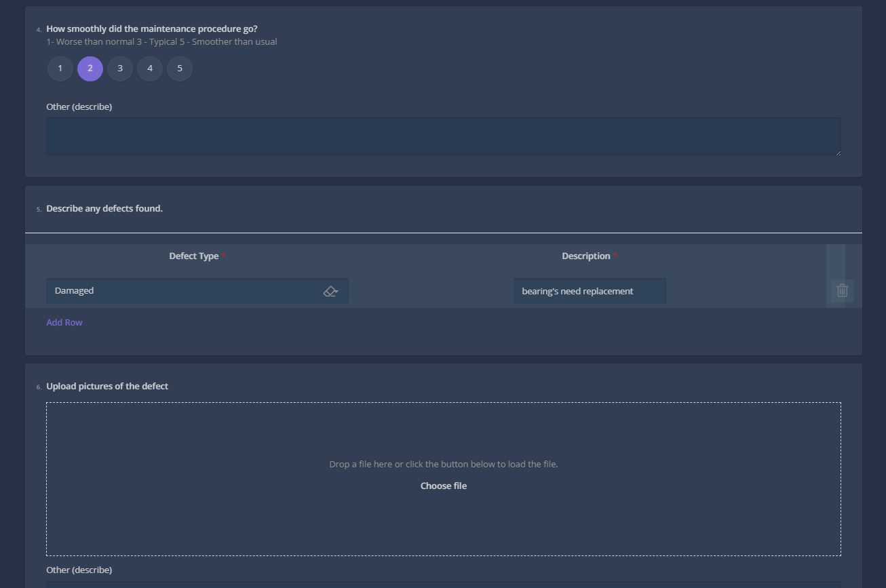Focus the Description field containing bearing's text
The height and width of the screenshot is (588, 886).
(x=589, y=290)
